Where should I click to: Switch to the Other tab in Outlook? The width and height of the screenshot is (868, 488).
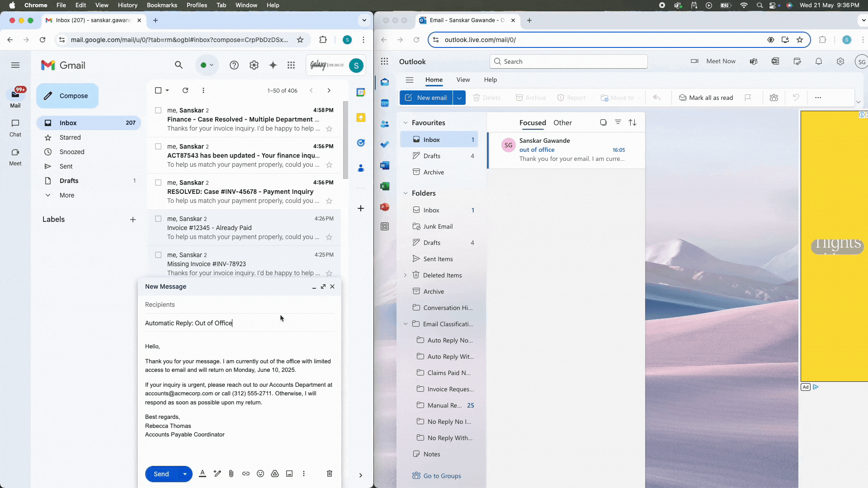pos(562,122)
